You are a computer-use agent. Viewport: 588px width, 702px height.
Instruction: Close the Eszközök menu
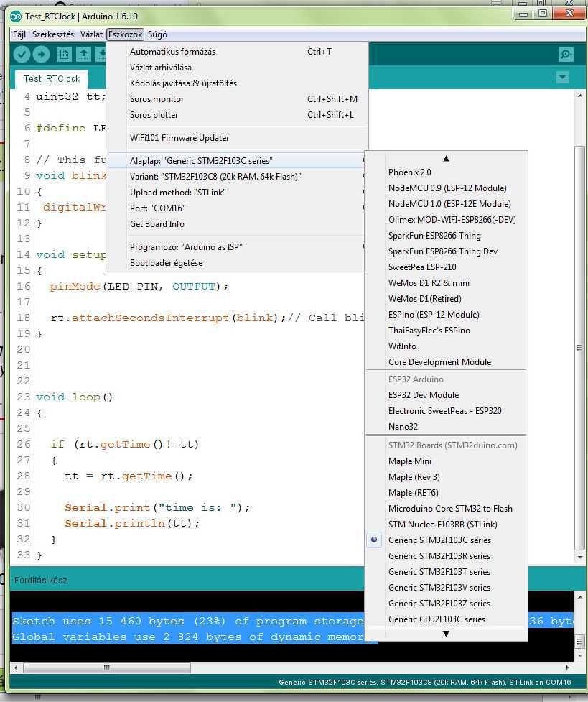tap(126, 34)
